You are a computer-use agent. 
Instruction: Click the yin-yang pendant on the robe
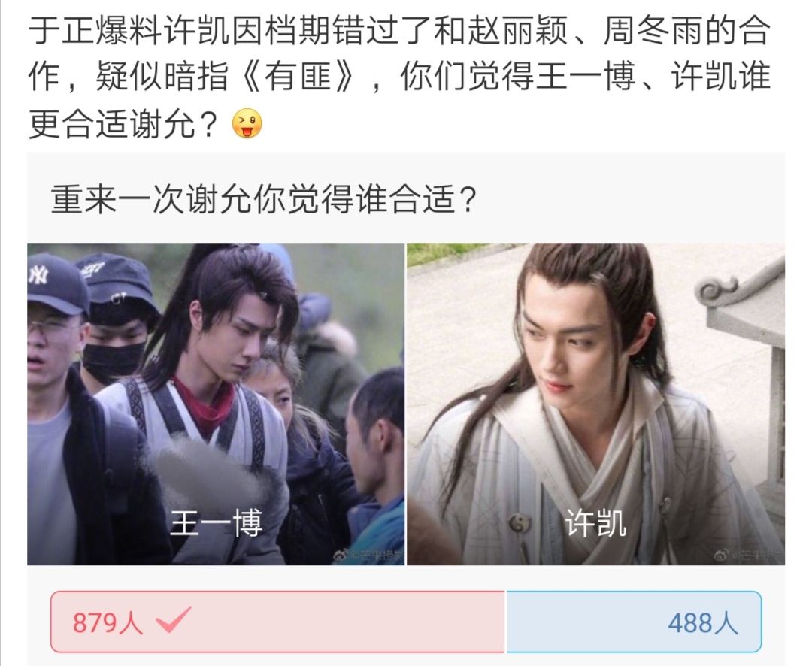pyautogui.click(x=517, y=525)
